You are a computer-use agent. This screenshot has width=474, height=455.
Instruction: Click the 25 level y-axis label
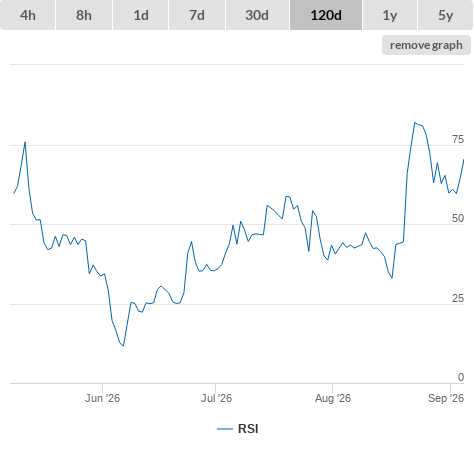coord(458,298)
